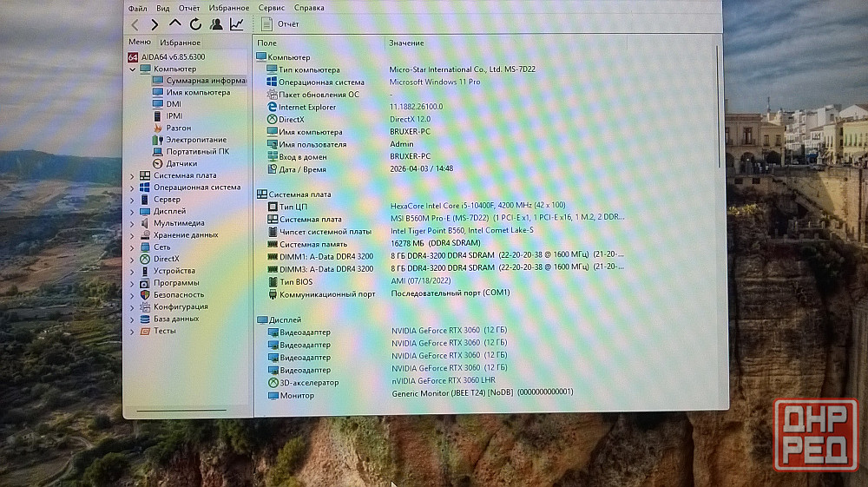868x487 pixels.
Task: Open the Файл menu
Action: [137, 8]
